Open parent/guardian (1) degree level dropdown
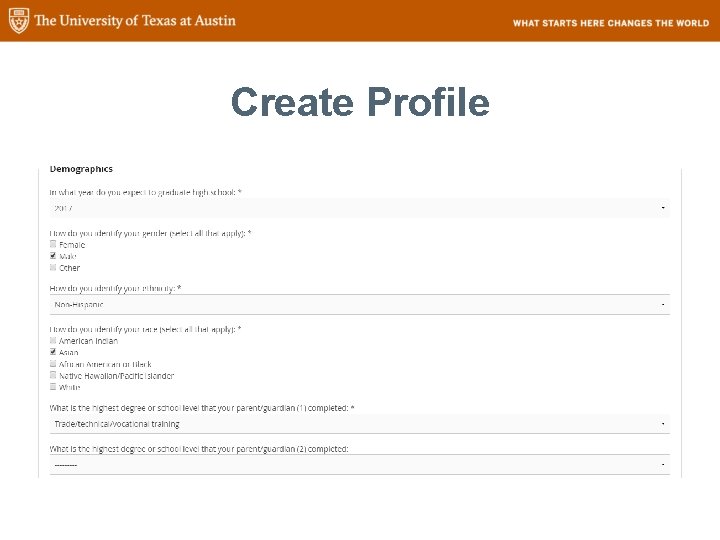 tap(360, 424)
